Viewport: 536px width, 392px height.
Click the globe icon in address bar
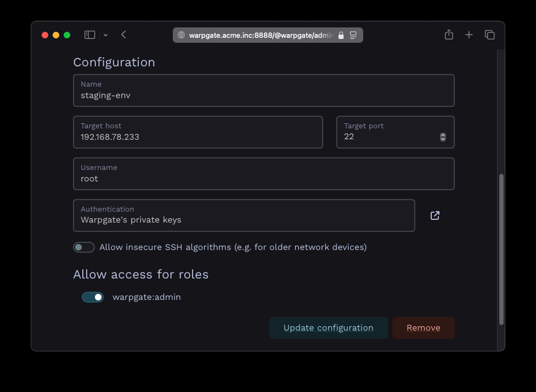coord(181,35)
